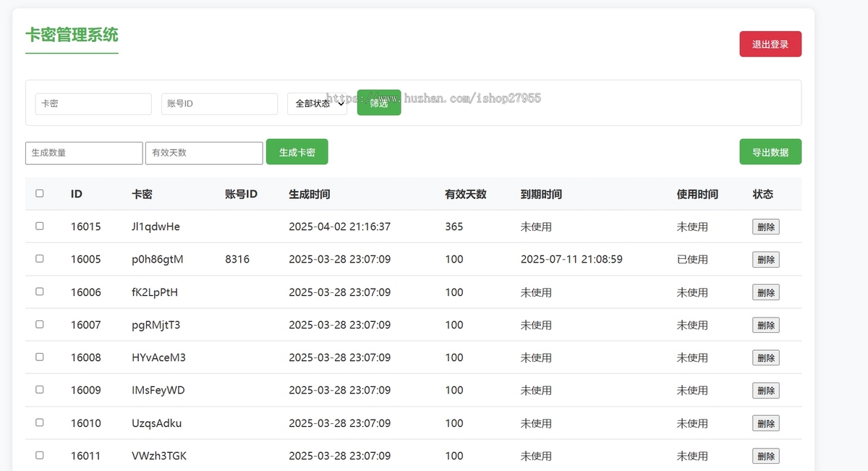The width and height of the screenshot is (868, 471).
Task: Select card key text Jl1qdwHe
Action: coord(156,226)
